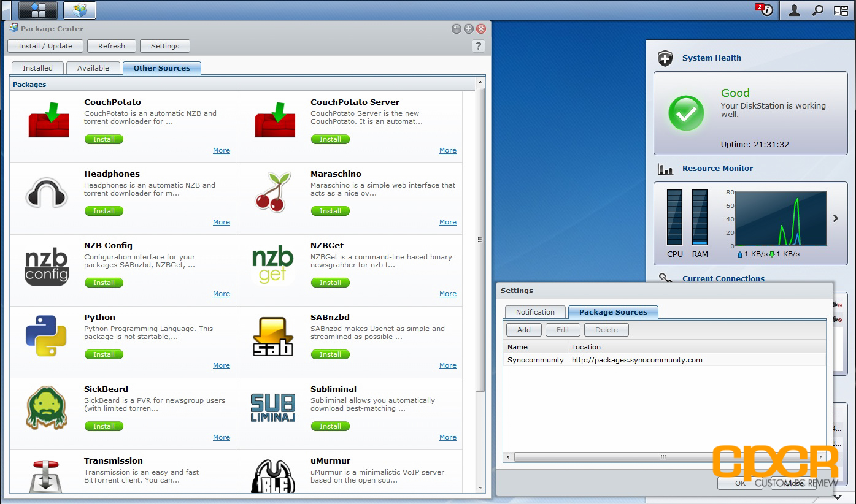
Task: Open Package Center help question icon
Action: coord(479,46)
